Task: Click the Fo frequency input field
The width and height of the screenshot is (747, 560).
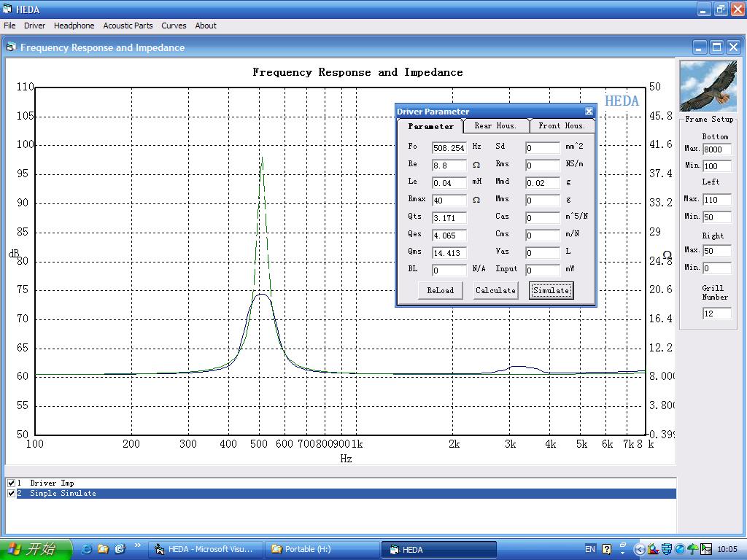Action: click(449, 148)
